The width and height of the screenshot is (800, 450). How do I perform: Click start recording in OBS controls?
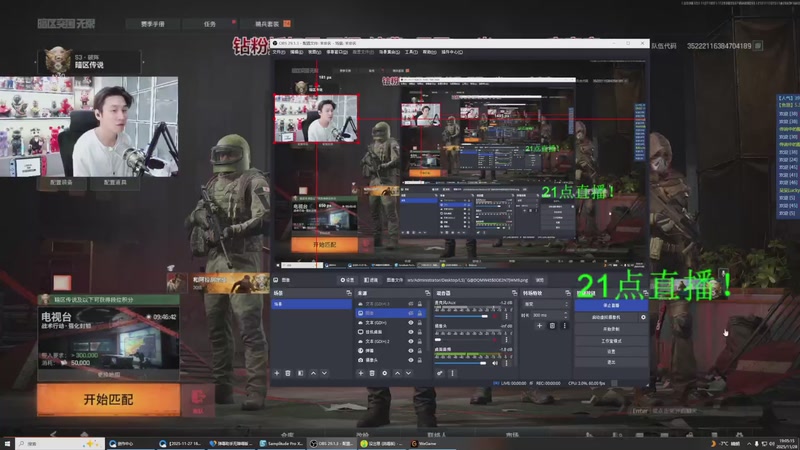click(611, 329)
